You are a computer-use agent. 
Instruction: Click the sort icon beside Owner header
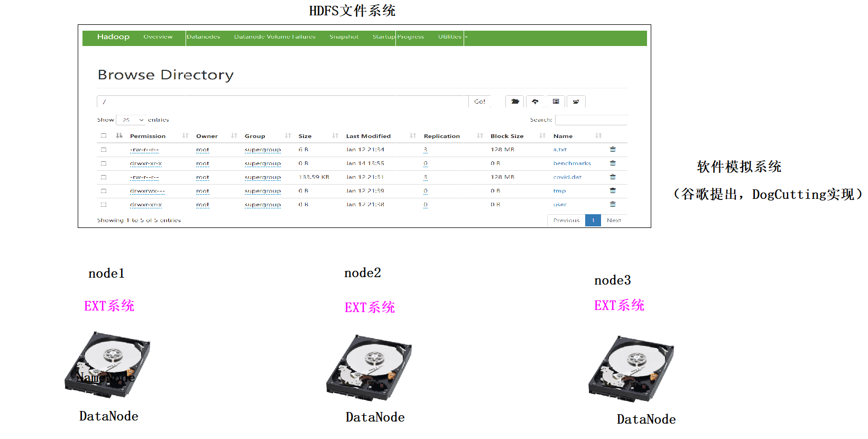pos(234,136)
